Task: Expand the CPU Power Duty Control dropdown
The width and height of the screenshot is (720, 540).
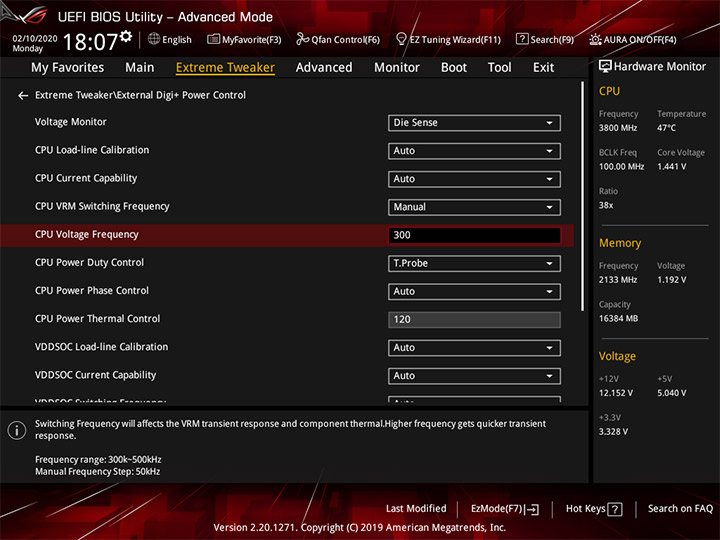Action: (474, 264)
